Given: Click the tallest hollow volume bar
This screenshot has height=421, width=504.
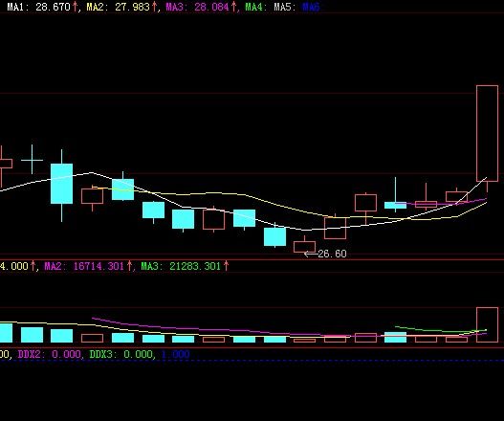Looking at the screenshot, I should point(488,324).
